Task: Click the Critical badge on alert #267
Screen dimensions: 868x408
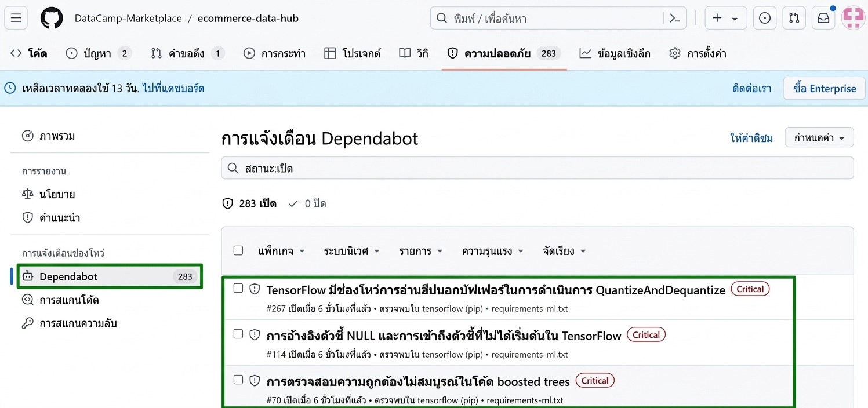Action: [x=750, y=289]
